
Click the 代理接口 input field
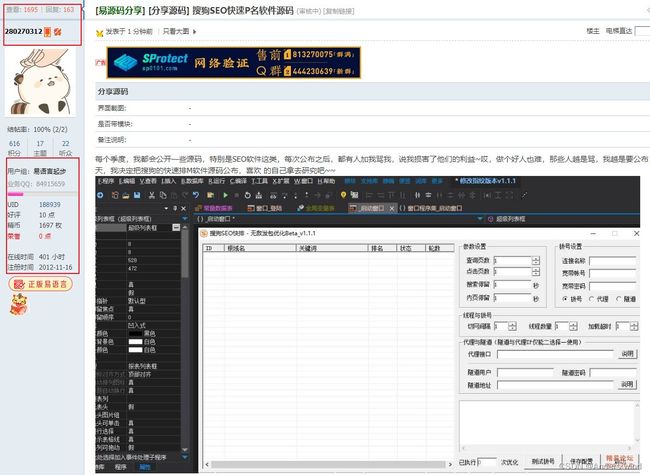(555, 354)
